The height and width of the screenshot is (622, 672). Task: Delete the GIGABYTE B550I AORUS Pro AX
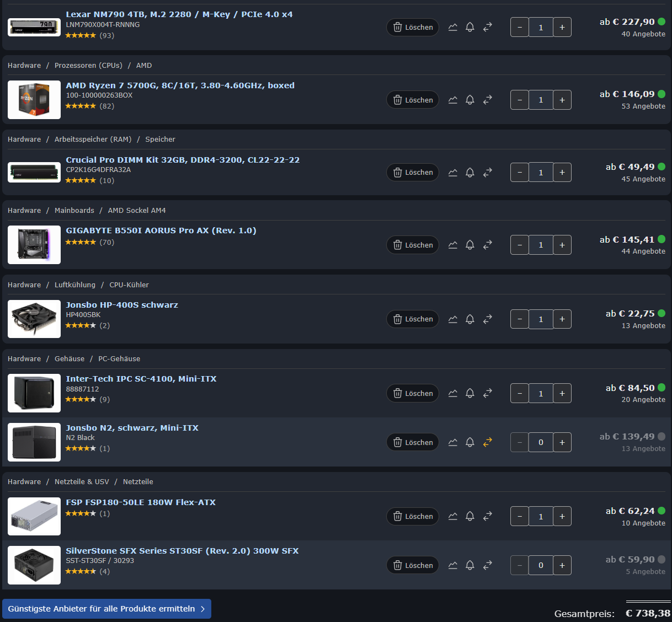pos(413,245)
